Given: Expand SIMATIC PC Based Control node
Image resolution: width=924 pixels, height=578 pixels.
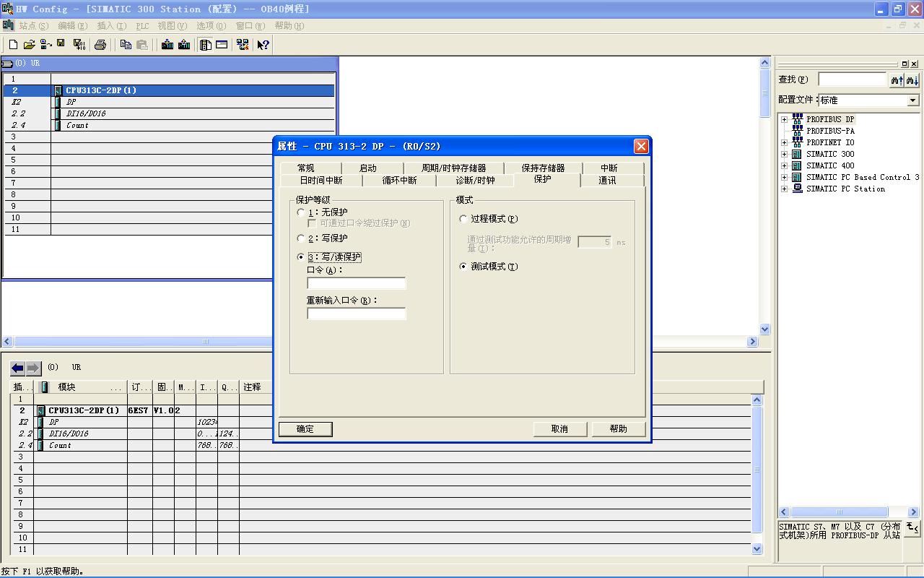Looking at the screenshot, I should click(784, 177).
